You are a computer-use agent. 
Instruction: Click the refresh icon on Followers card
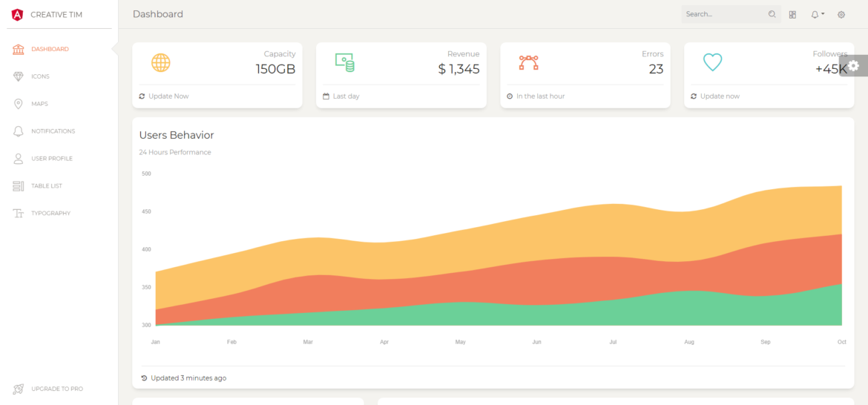click(694, 96)
